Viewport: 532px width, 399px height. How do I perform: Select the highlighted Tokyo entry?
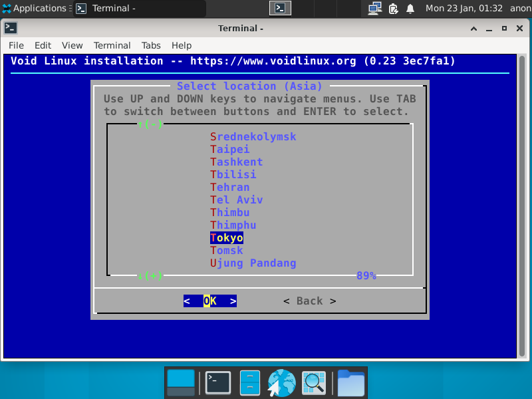227,238
